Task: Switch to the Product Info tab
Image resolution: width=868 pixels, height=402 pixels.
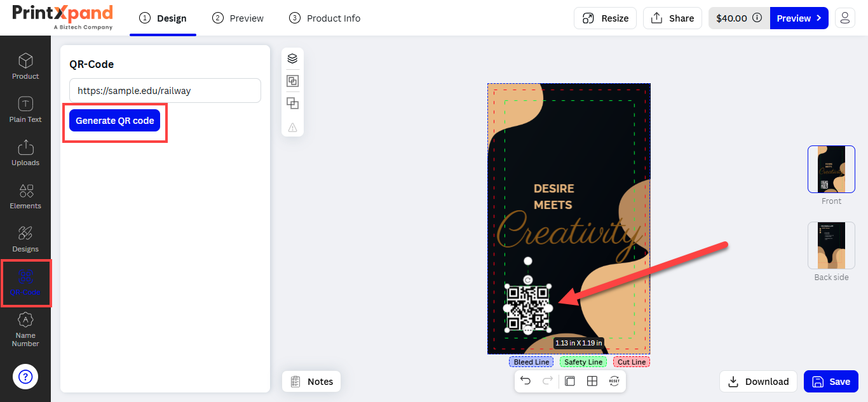Action: point(325,18)
